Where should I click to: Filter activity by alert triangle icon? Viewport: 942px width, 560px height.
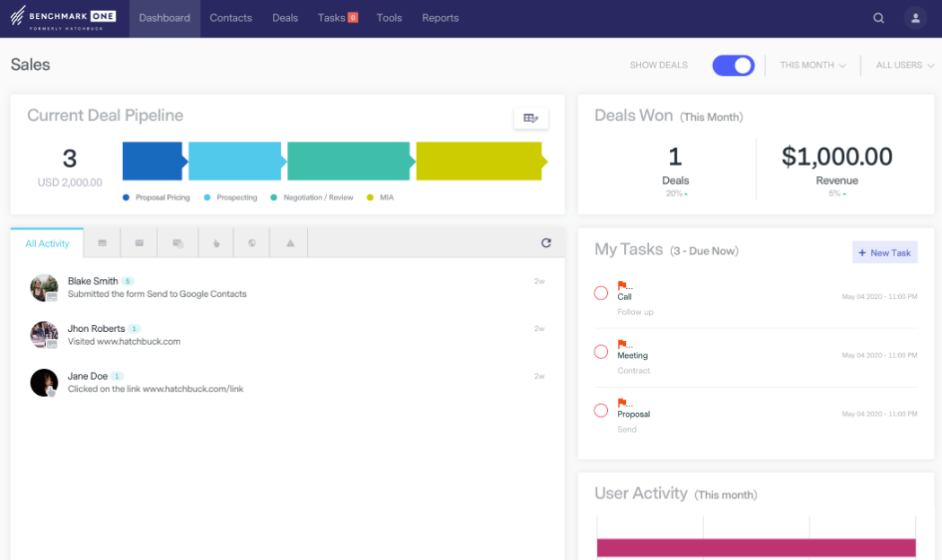coord(289,243)
